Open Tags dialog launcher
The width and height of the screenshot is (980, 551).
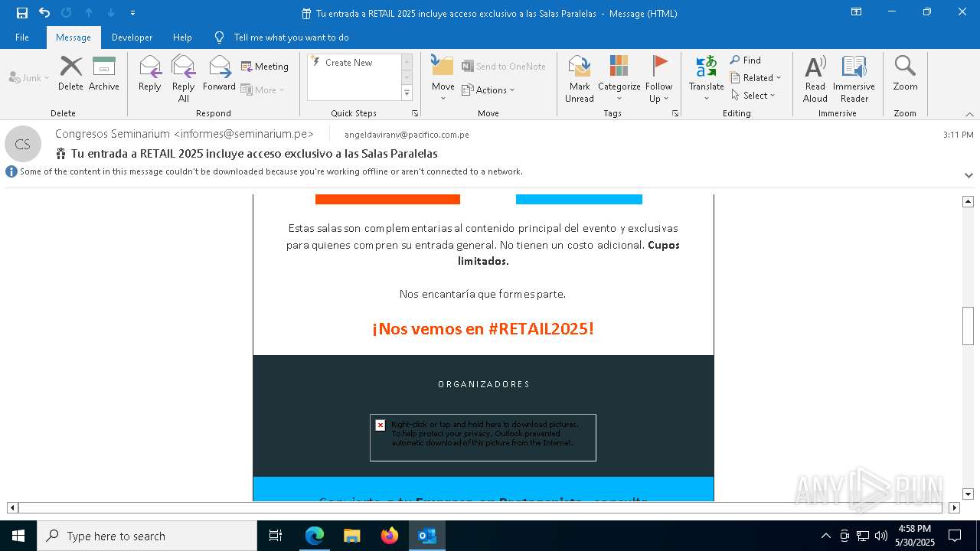click(x=675, y=113)
